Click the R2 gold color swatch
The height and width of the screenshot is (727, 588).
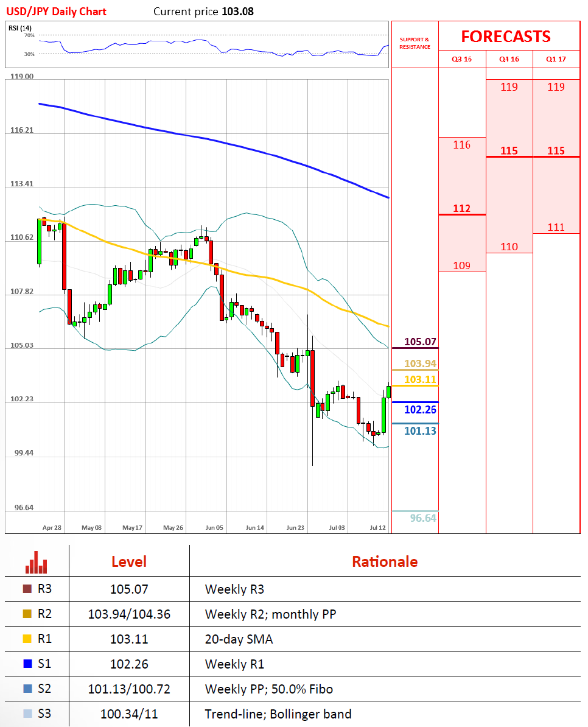tap(27, 614)
